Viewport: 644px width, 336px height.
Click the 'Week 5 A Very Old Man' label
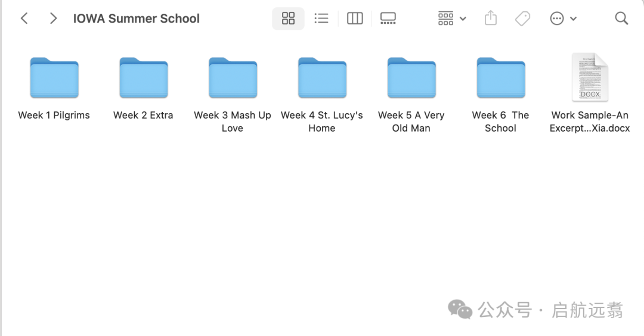pyautogui.click(x=411, y=122)
